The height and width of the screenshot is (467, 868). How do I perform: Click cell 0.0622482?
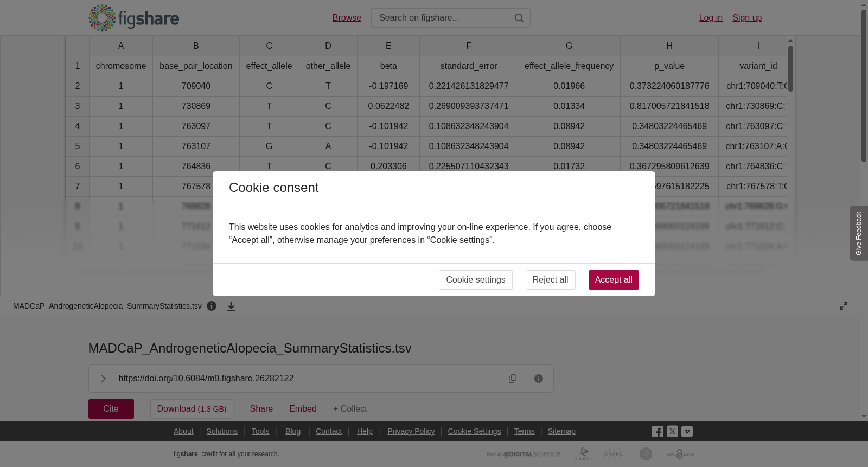pyautogui.click(x=388, y=106)
